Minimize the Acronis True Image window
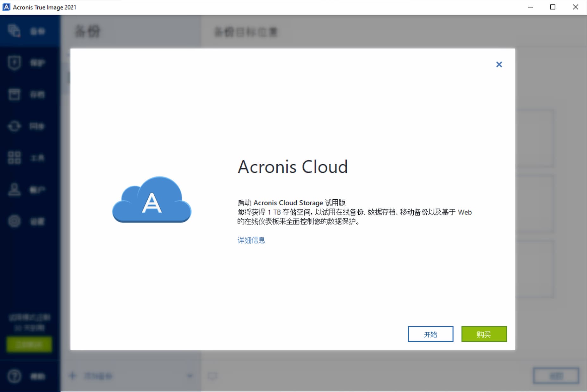Viewport: 587px width, 392px height. pyautogui.click(x=531, y=7)
